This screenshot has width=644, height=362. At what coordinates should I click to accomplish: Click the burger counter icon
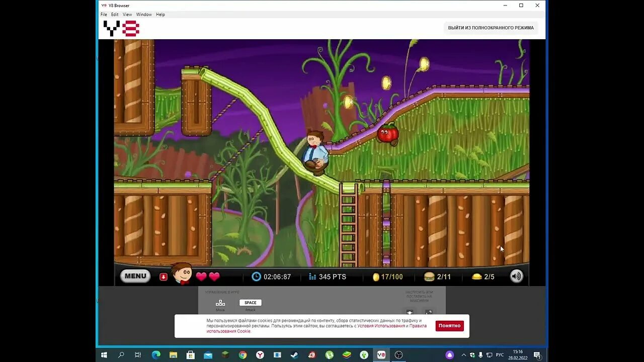(x=429, y=277)
